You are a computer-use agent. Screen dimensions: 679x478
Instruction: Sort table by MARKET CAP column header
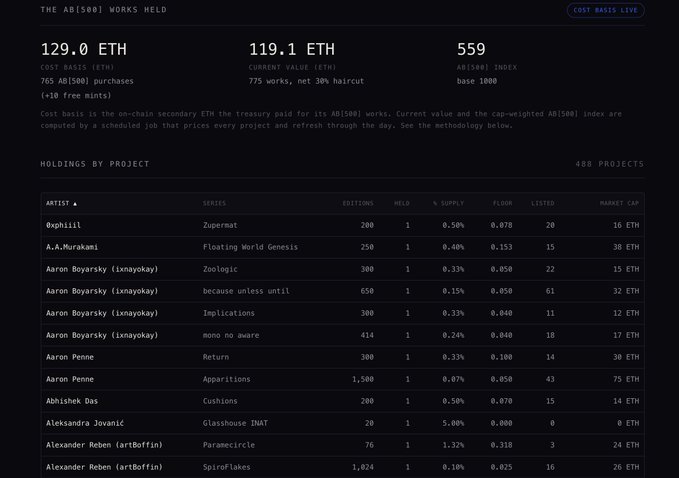pos(619,203)
